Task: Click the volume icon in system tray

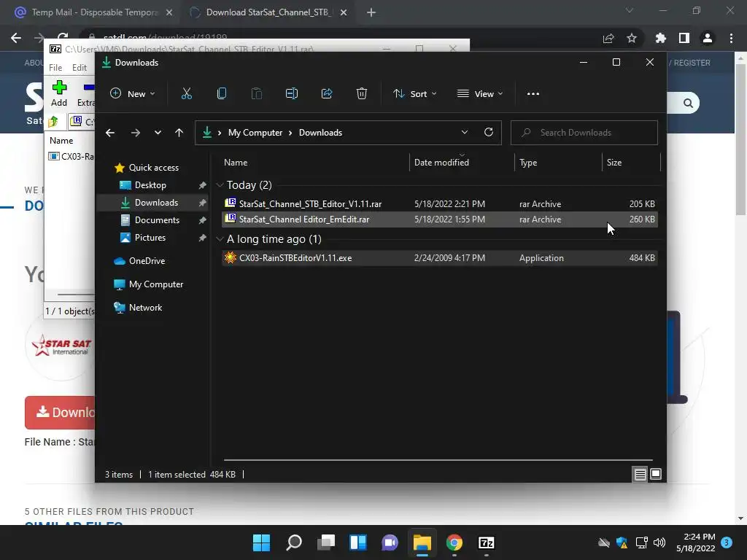Action: coord(659,542)
